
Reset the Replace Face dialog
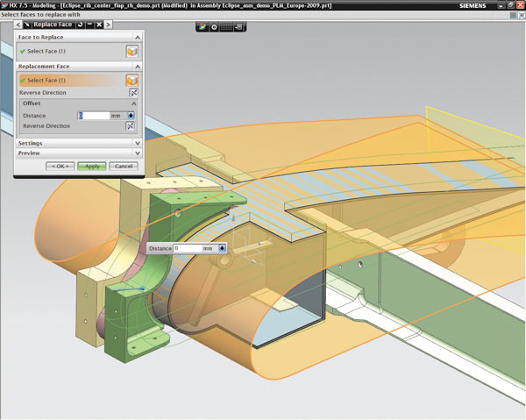[x=81, y=24]
